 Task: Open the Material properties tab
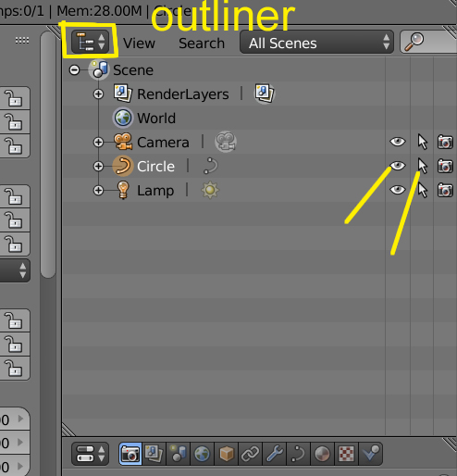point(323,454)
